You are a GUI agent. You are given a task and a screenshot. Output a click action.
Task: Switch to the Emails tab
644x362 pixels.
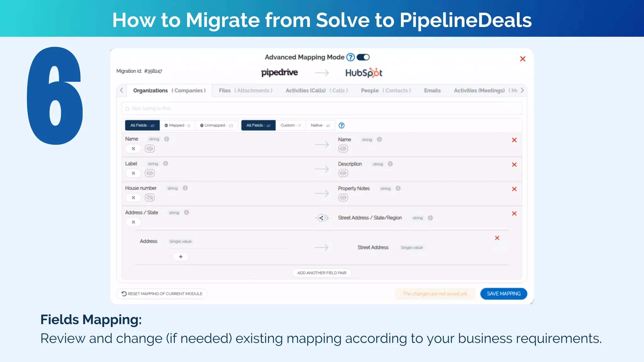[x=432, y=90]
